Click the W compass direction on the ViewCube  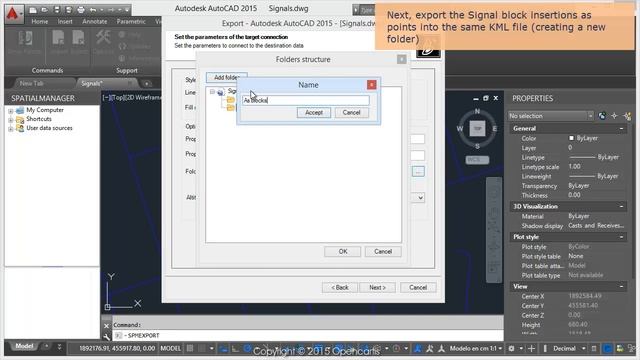(460, 129)
